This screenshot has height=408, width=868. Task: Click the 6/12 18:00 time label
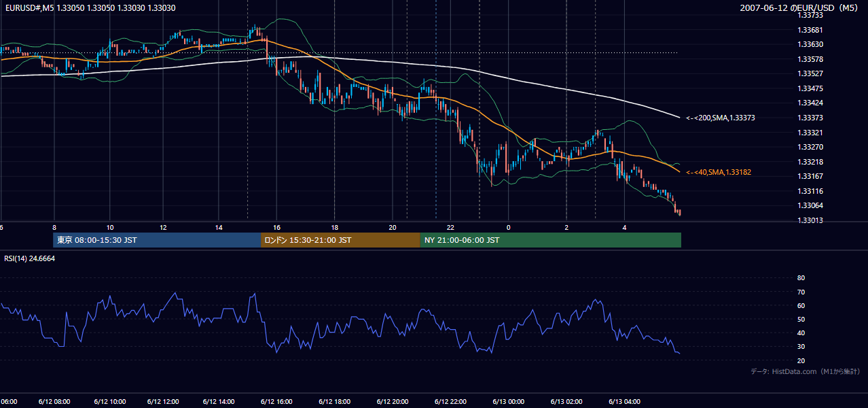click(x=334, y=401)
